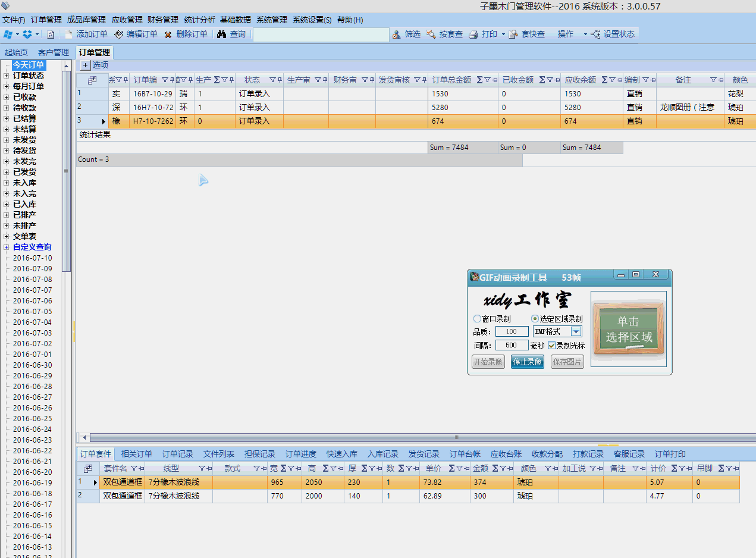Screen dimensions: 756x558
Task: Open the 财务管理 menu
Action: click(x=162, y=20)
